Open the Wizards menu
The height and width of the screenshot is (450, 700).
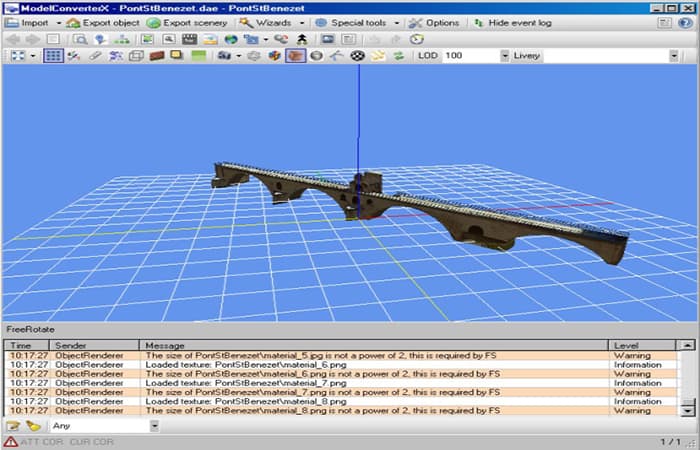(x=265, y=23)
